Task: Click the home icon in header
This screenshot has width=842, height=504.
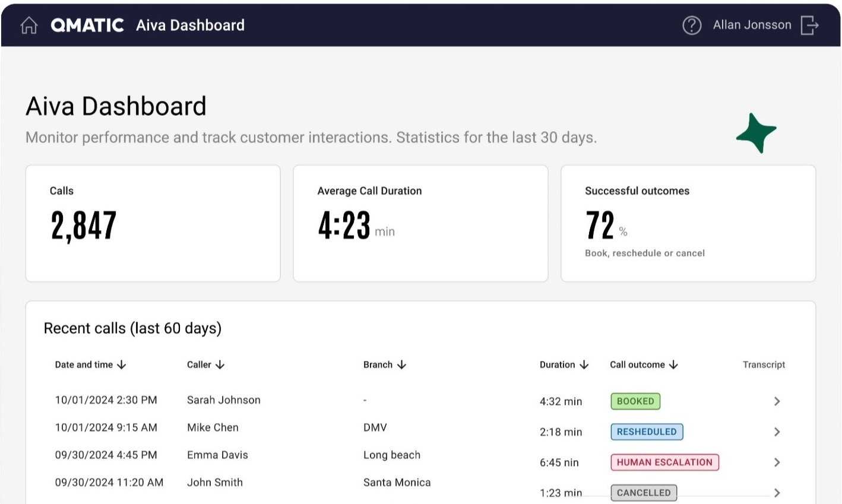Action: 29,25
